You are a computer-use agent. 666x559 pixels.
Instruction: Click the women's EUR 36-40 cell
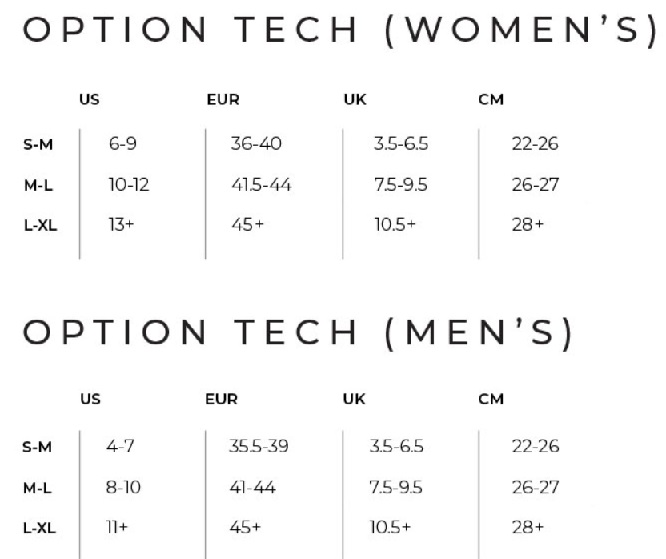256,144
